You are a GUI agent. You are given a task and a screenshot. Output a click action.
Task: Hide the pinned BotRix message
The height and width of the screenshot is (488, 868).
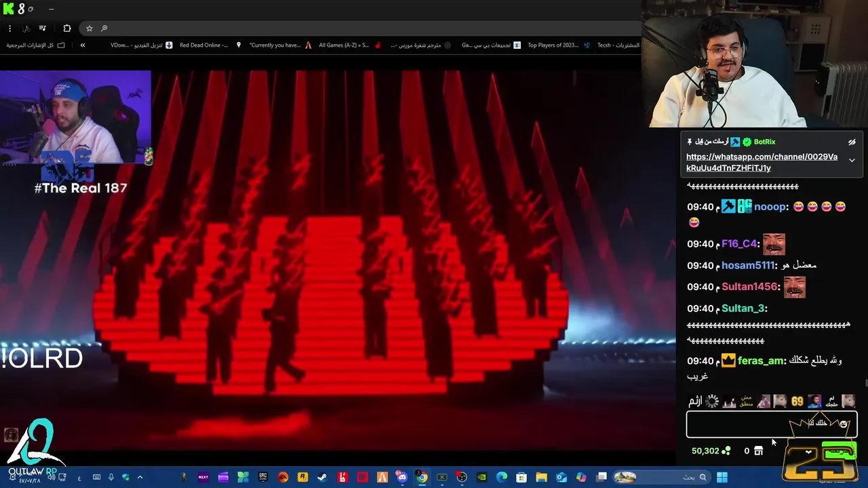[x=852, y=142]
